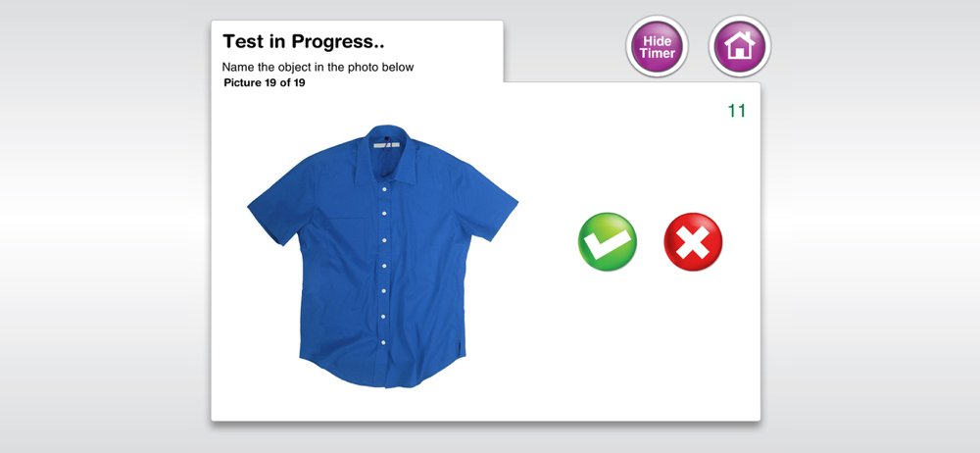Select the blue shirt photo
The height and width of the screenshot is (453, 980).
383,256
